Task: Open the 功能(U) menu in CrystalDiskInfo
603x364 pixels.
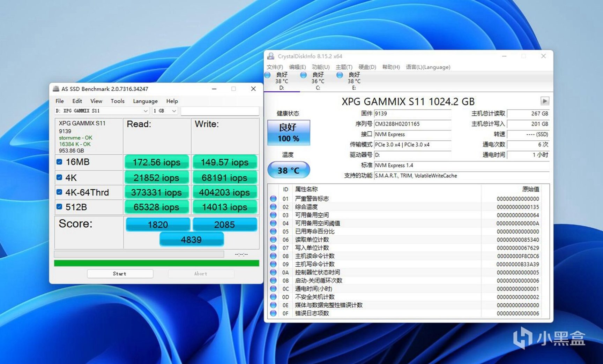Action: point(321,67)
